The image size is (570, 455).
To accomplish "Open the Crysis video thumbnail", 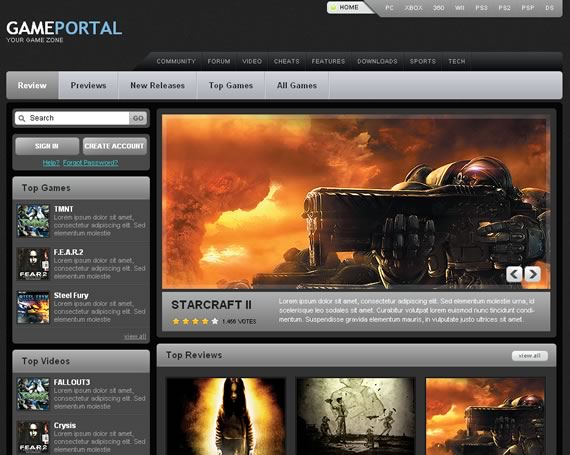I will click(33, 438).
